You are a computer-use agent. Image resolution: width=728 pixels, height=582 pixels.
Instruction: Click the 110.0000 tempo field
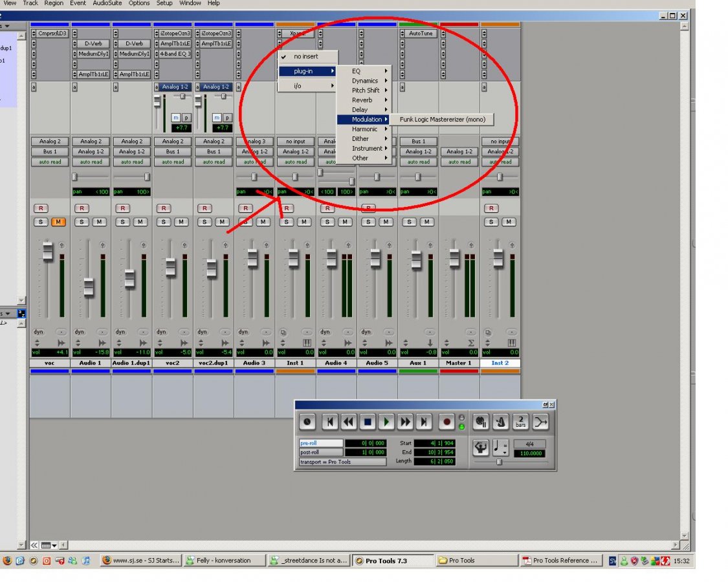530,453
